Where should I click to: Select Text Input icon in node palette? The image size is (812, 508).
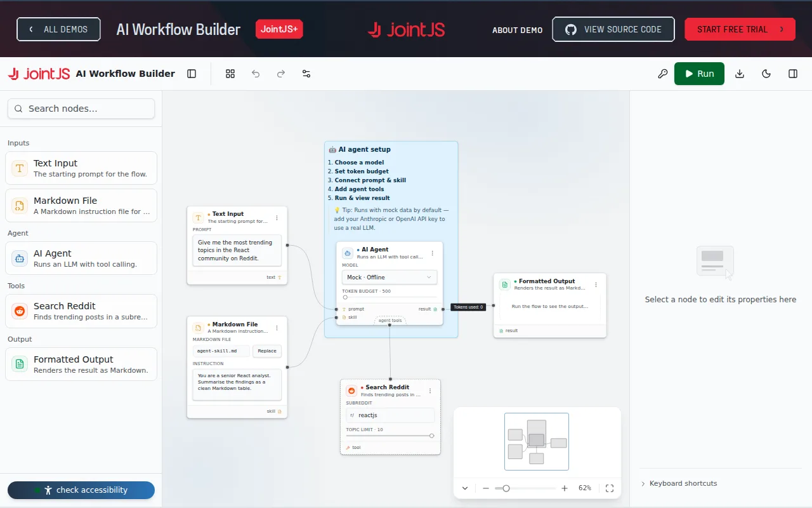click(20, 168)
